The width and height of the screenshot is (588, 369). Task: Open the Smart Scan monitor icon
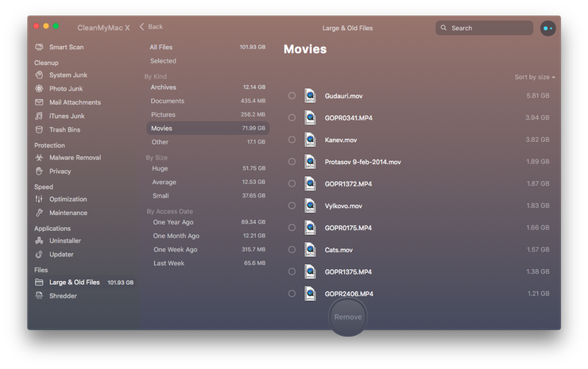39,47
